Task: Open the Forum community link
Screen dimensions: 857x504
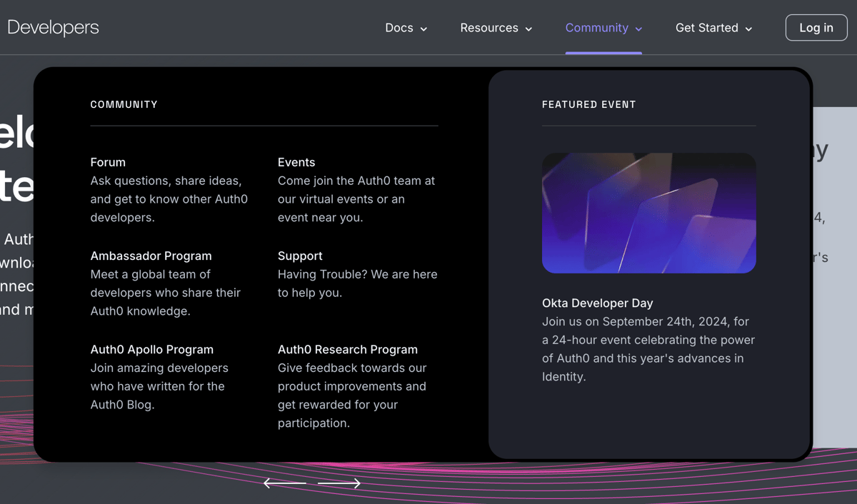Action: click(108, 162)
